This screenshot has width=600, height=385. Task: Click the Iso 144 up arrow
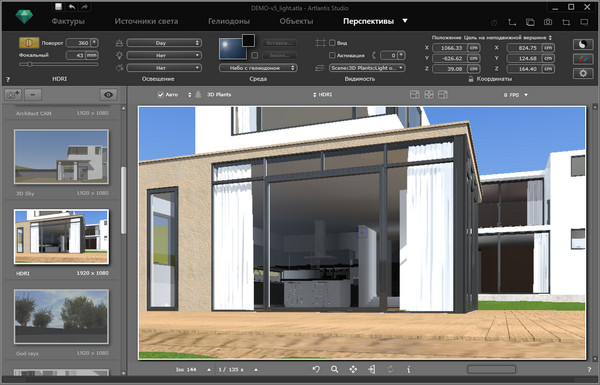209,370
